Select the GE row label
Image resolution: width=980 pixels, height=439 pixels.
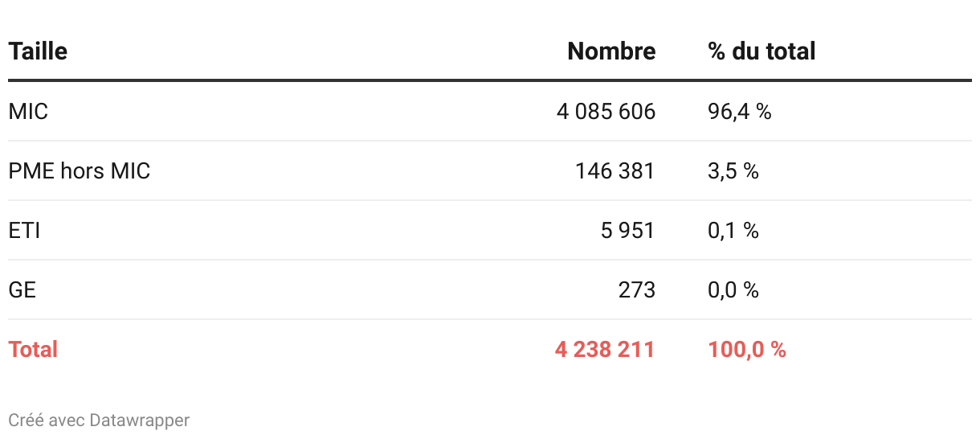click(22, 290)
